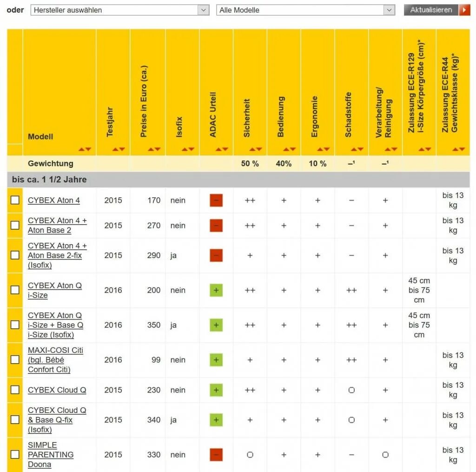The image size is (476, 472).
Task: Open the Aton 4 + Aton Base 2-fix (Isofix) link
Action: 57,255
